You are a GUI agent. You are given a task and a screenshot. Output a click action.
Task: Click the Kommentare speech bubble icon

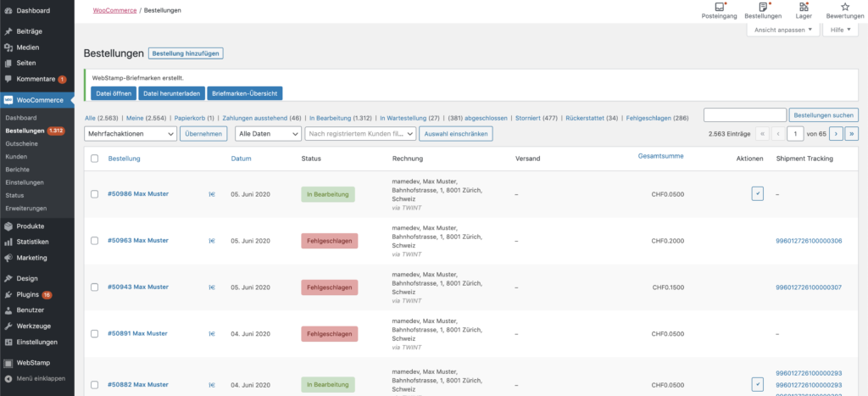pos(8,79)
